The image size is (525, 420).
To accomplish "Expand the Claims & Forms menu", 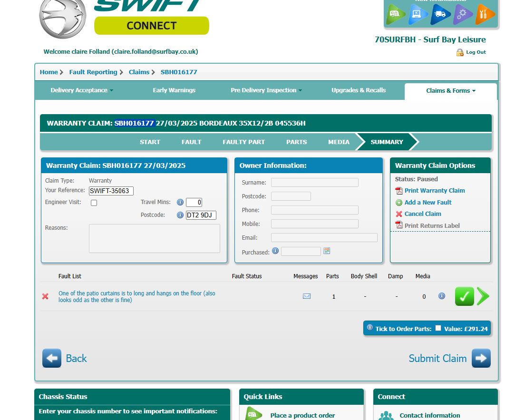I will [451, 91].
